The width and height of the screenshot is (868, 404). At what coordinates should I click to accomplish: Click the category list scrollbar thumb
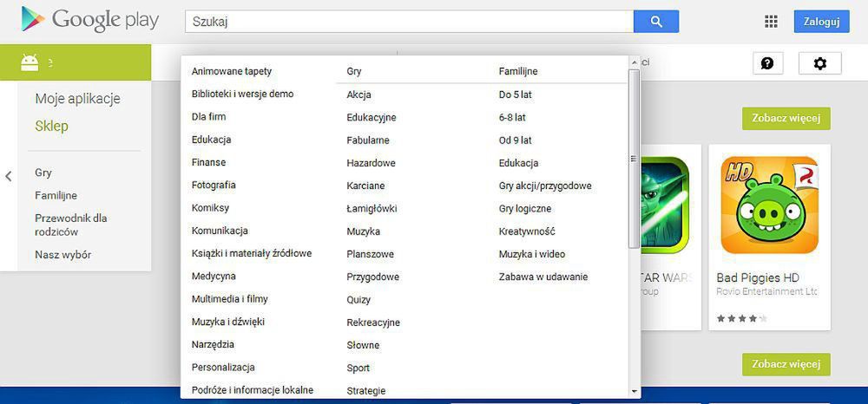click(x=634, y=159)
